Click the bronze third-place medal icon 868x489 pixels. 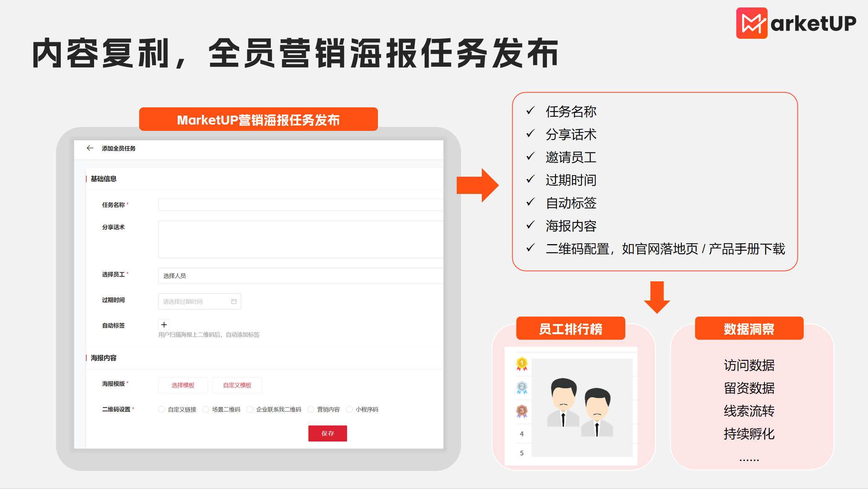click(x=522, y=411)
